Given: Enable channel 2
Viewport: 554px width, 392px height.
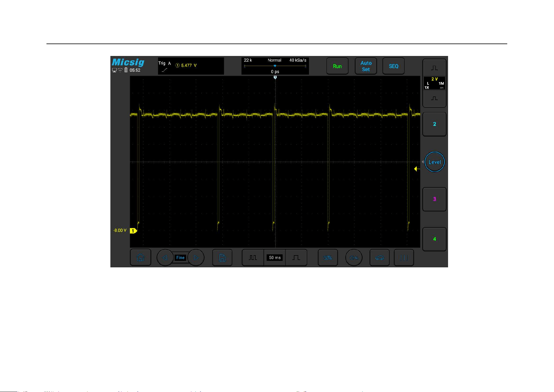Looking at the screenshot, I should tap(434, 124).
